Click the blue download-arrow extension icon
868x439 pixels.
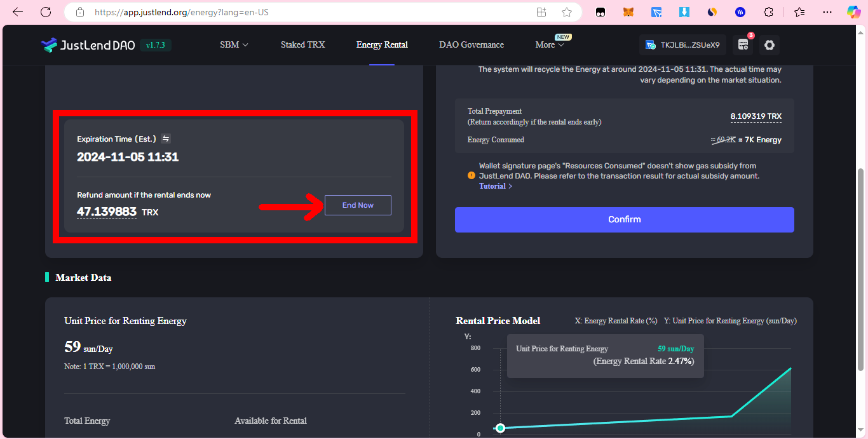tap(684, 12)
